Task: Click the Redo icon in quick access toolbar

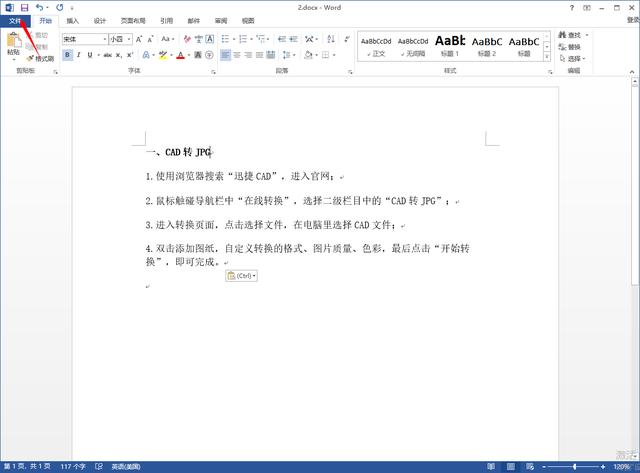Action: pos(60,7)
